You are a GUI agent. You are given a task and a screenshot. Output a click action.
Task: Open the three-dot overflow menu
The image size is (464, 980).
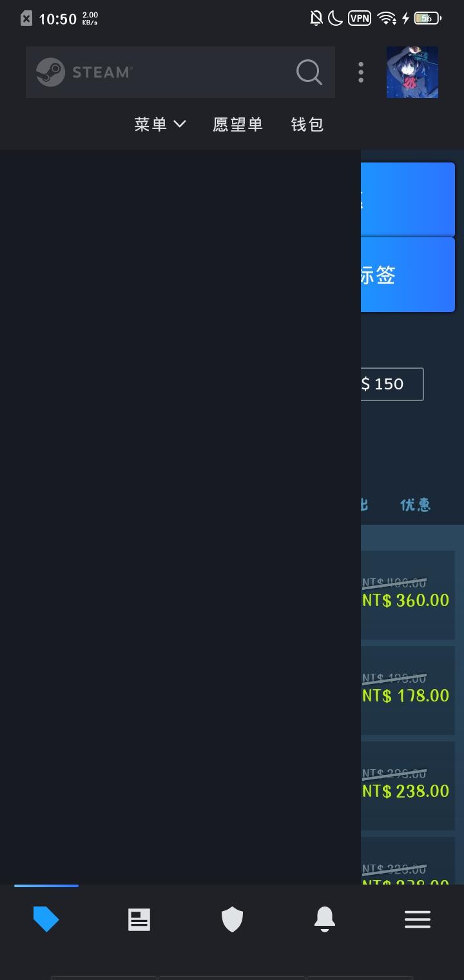tap(361, 72)
